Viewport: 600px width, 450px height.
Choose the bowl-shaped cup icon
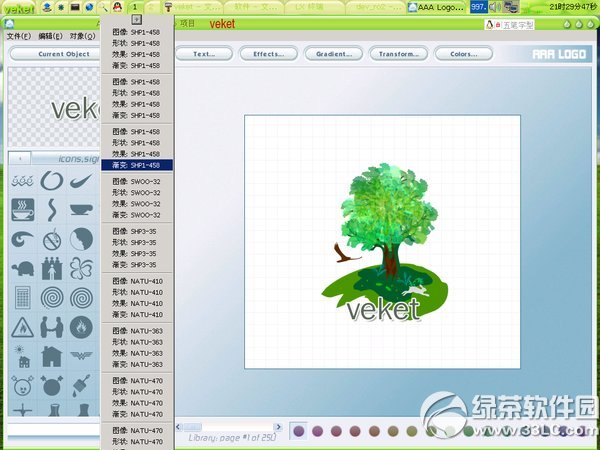(82, 209)
